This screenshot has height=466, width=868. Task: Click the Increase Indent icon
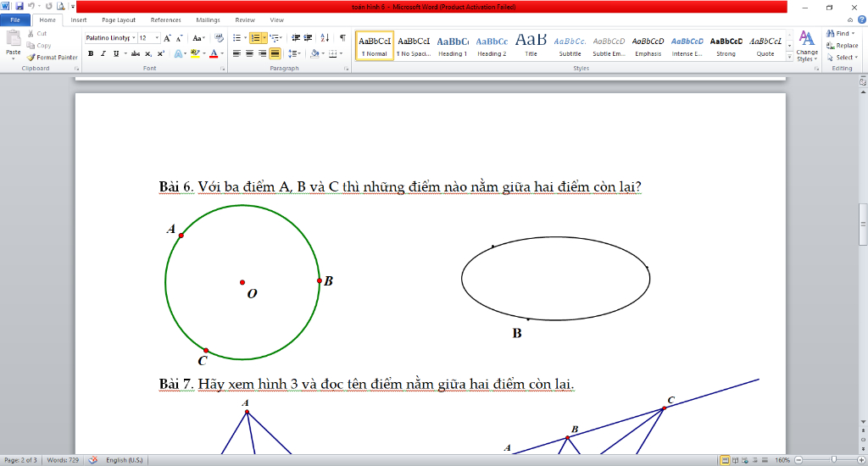308,37
